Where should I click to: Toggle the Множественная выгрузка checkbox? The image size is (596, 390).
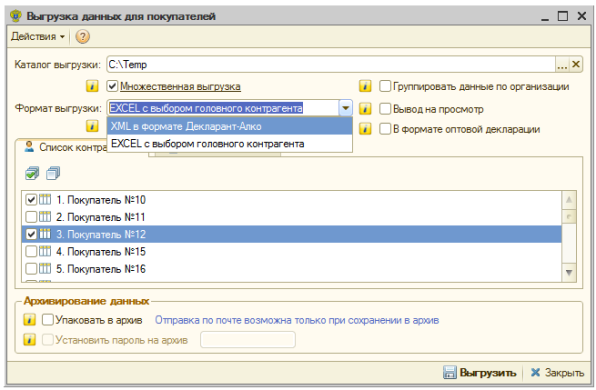(x=112, y=86)
